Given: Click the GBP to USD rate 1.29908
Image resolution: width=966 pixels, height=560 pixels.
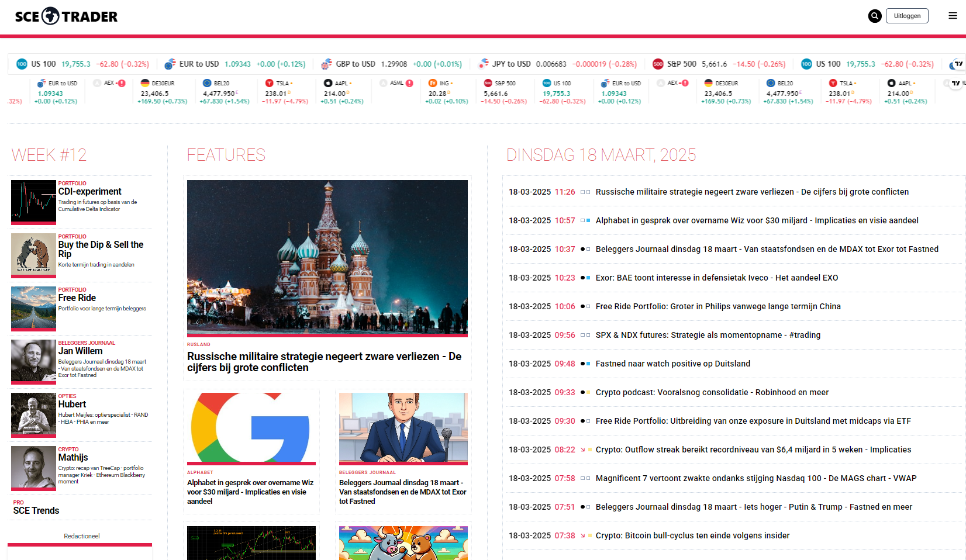Looking at the screenshot, I should 394,64.
